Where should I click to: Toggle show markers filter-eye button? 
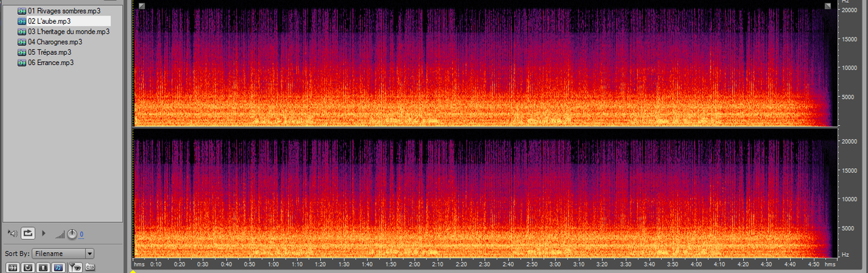[75, 268]
